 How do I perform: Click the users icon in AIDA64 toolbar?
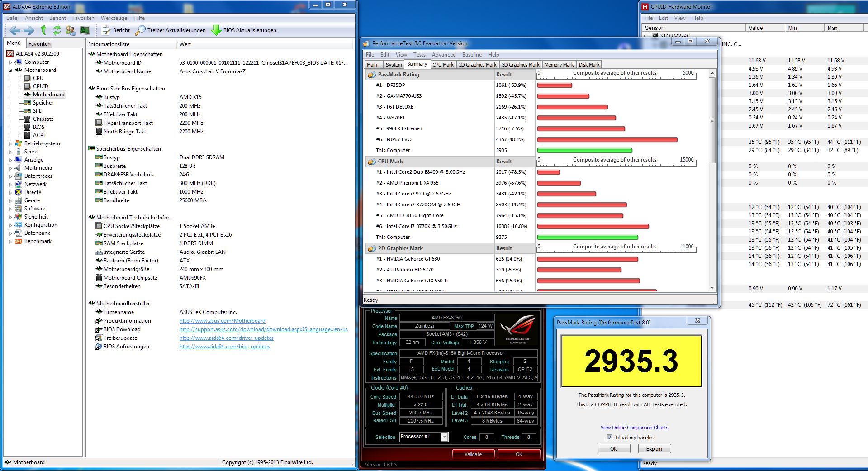pyautogui.click(x=70, y=30)
